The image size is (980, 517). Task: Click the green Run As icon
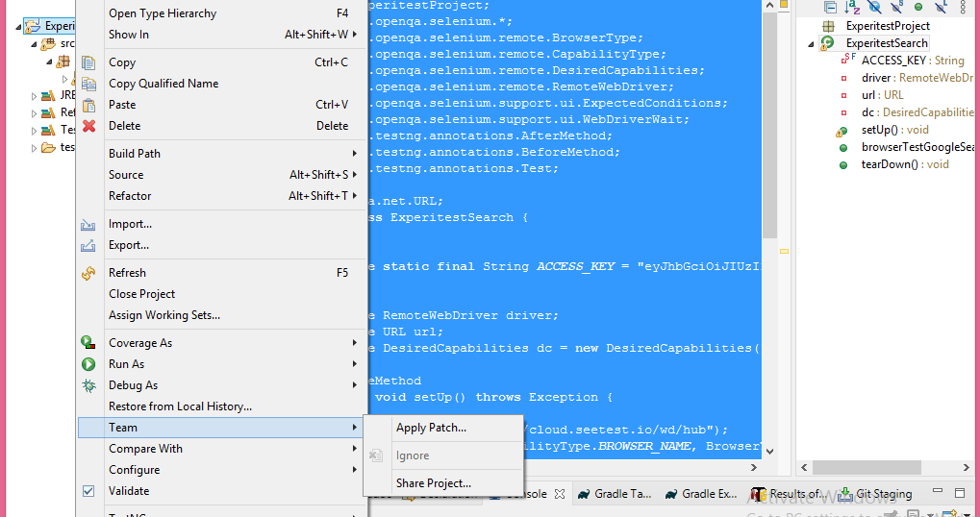tap(88, 364)
